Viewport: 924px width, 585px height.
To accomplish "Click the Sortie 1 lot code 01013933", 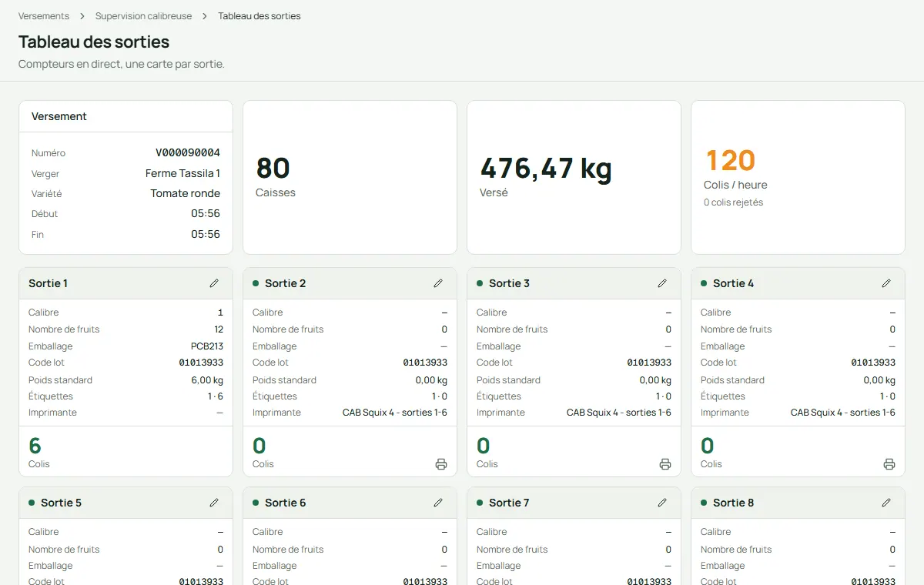I will [x=201, y=363].
